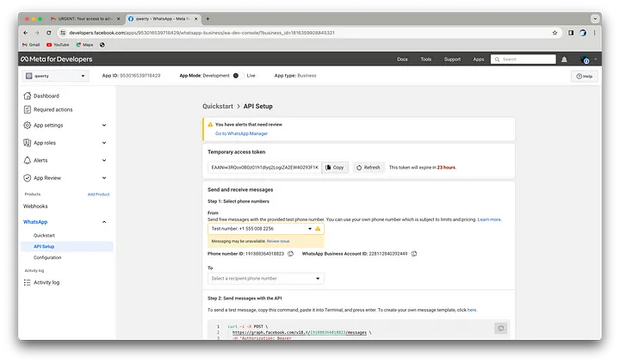View site information icon in address bar

click(x=63, y=33)
